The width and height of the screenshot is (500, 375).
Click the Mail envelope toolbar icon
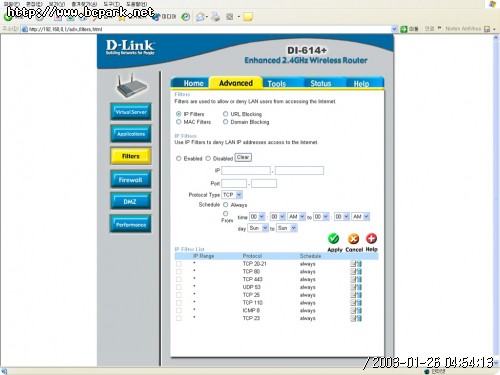pyautogui.click(x=200, y=17)
